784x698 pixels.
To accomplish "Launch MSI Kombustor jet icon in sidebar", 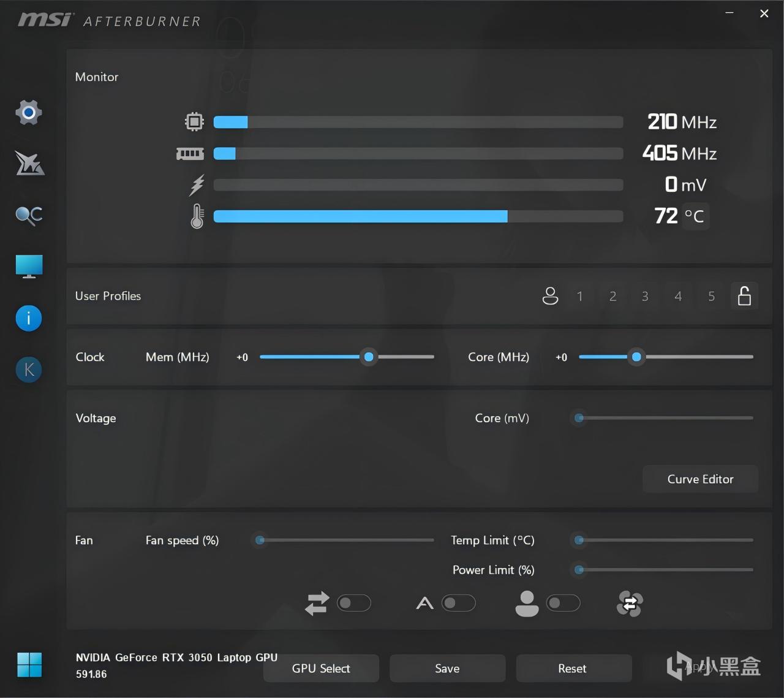I will pyautogui.click(x=29, y=163).
